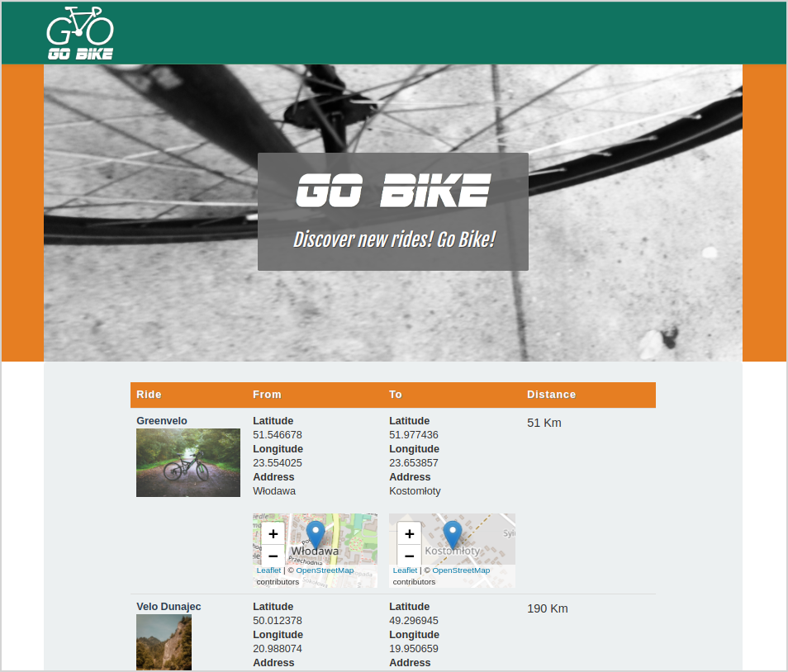Viewport: 788px width, 672px height.
Task: Click the Distance column header
Action: (552, 395)
